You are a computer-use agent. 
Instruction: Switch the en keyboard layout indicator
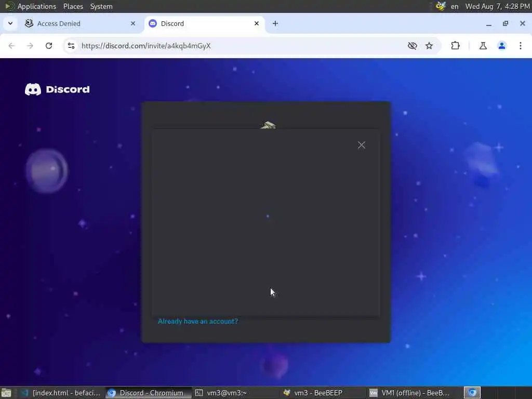(x=455, y=6)
